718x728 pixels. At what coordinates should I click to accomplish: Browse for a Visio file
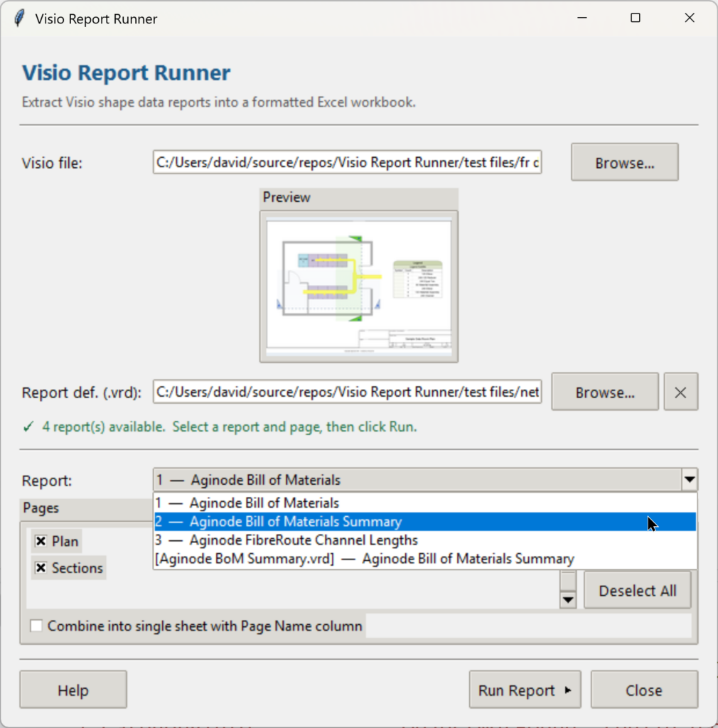pos(624,163)
